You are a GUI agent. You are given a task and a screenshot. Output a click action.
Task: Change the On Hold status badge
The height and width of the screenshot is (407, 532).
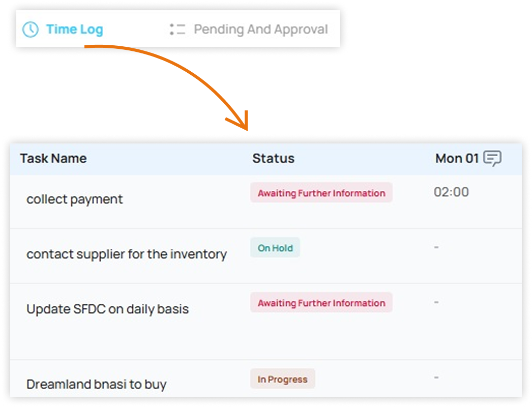click(x=275, y=248)
